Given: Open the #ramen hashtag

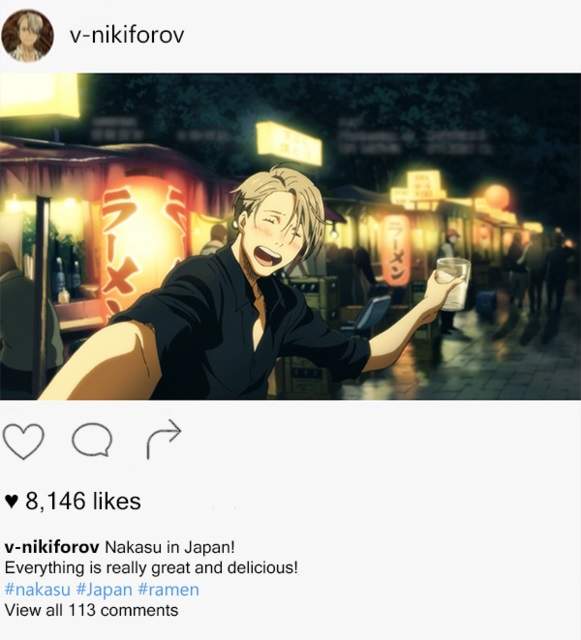Looking at the screenshot, I should [169, 590].
